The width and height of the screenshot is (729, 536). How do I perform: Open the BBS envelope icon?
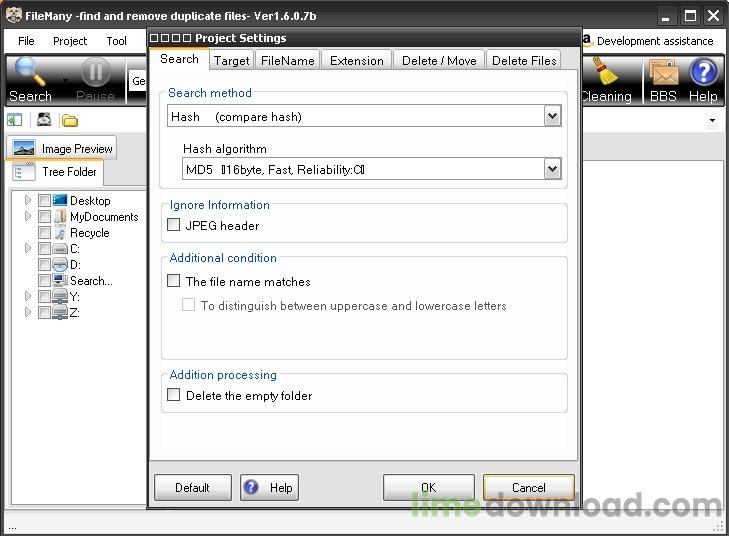[x=663, y=73]
